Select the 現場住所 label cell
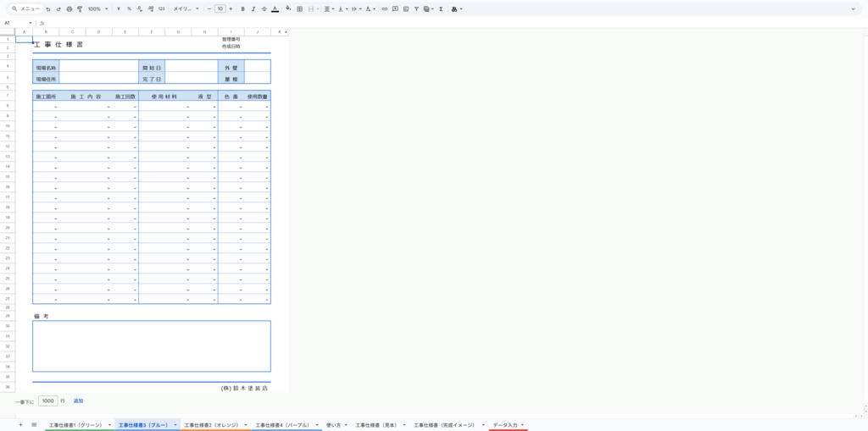This screenshot has height=431, width=868. (x=46, y=79)
